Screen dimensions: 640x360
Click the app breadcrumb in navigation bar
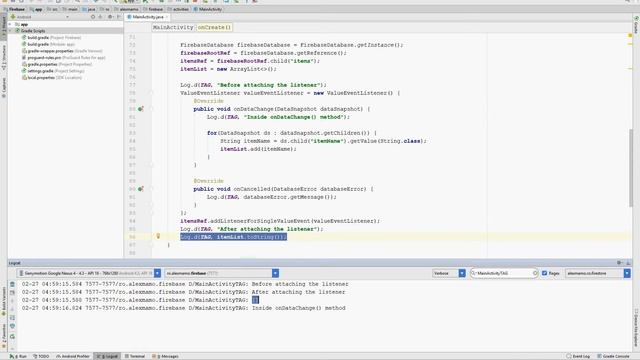pyautogui.click(x=36, y=9)
